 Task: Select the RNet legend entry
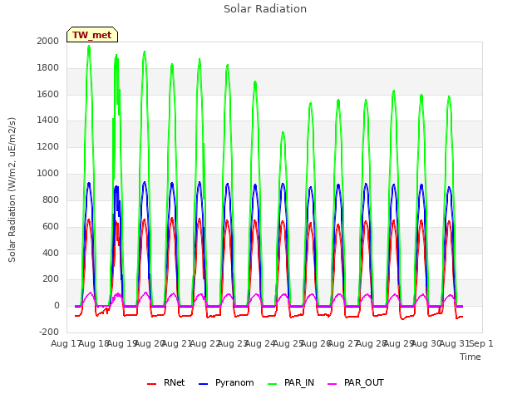pyautogui.click(x=166, y=382)
